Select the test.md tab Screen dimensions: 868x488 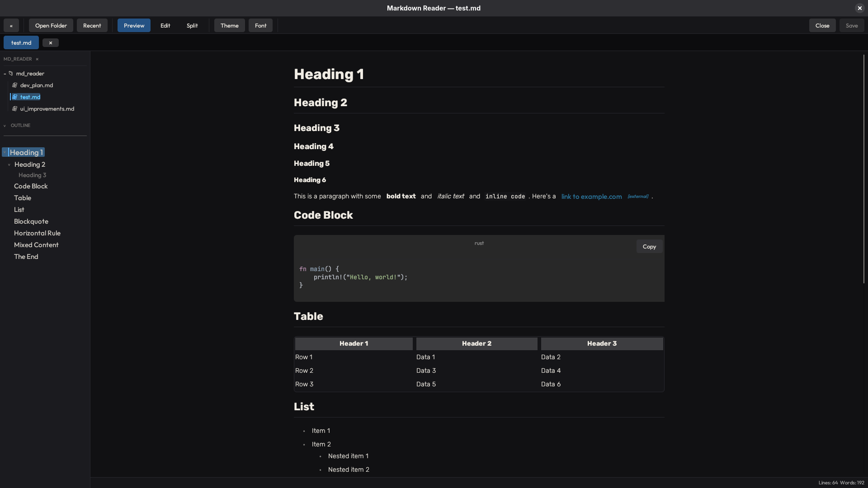[21, 42]
